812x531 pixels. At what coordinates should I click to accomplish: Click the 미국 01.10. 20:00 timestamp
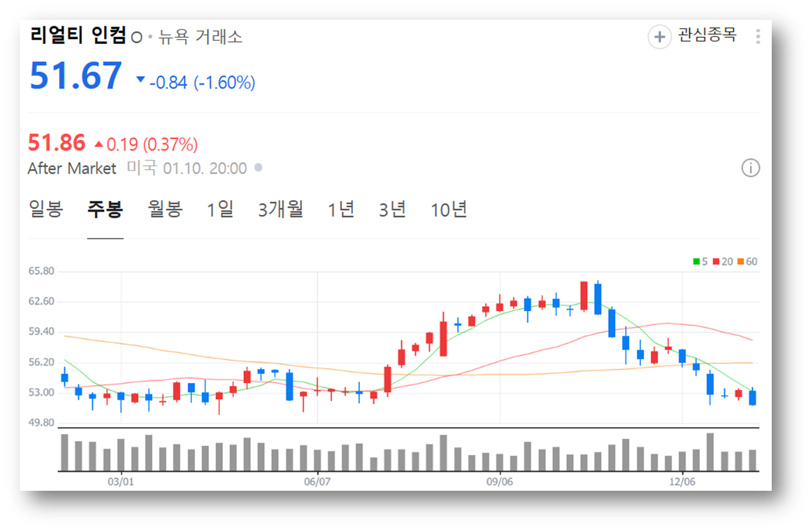click(x=186, y=168)
